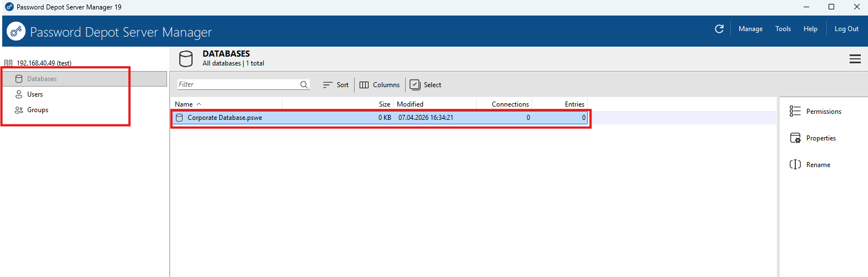Viewport: 868px width, 277px height.
Task: Select the Corporate Database.pswe row name
Action: point(224,118)
